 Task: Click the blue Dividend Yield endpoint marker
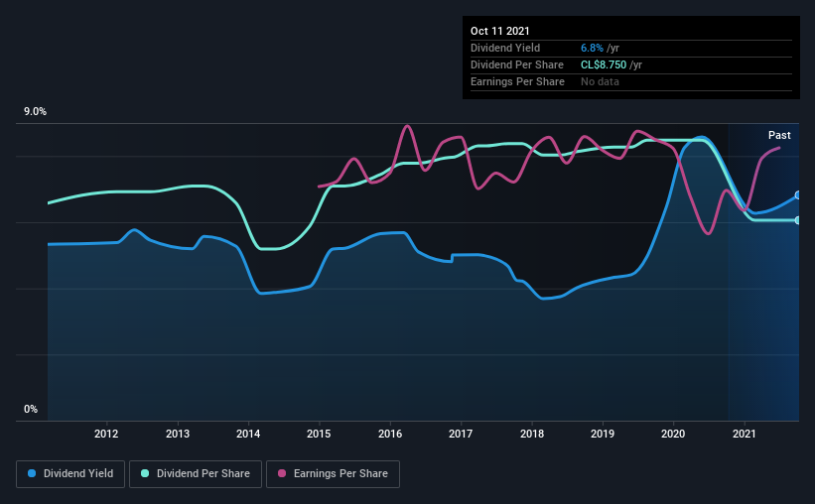[x=798, y=195]
